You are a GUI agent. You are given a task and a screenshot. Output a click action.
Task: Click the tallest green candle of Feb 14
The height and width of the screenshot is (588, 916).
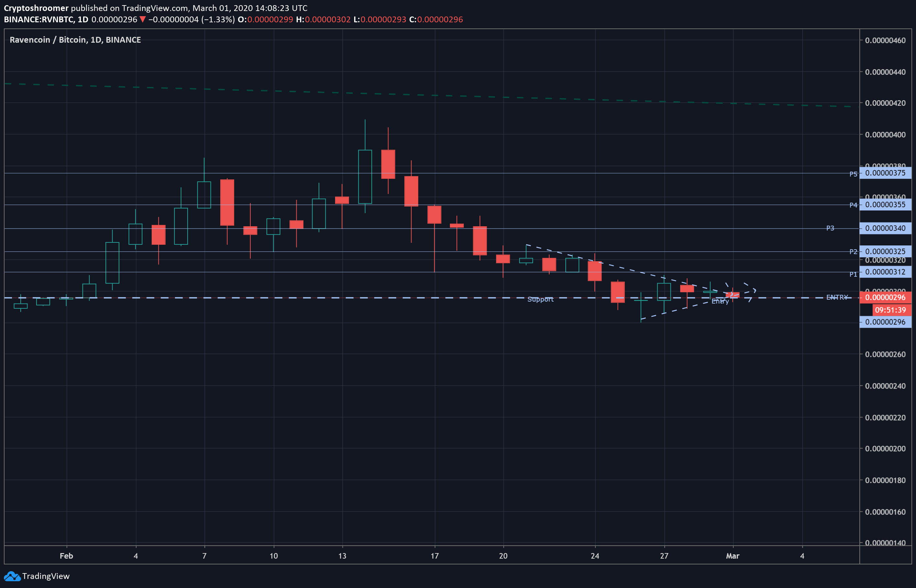(365, 176)
